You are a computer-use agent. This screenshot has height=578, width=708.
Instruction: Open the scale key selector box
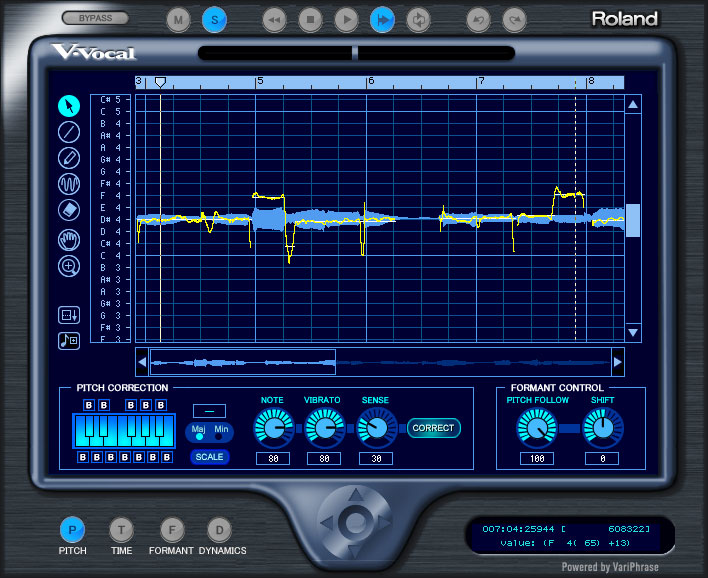coord(209,411)
